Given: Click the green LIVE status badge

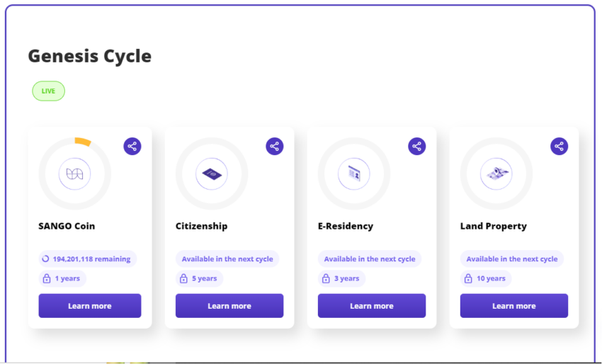Looking at the screenshot, I should (x=48, y=91).
